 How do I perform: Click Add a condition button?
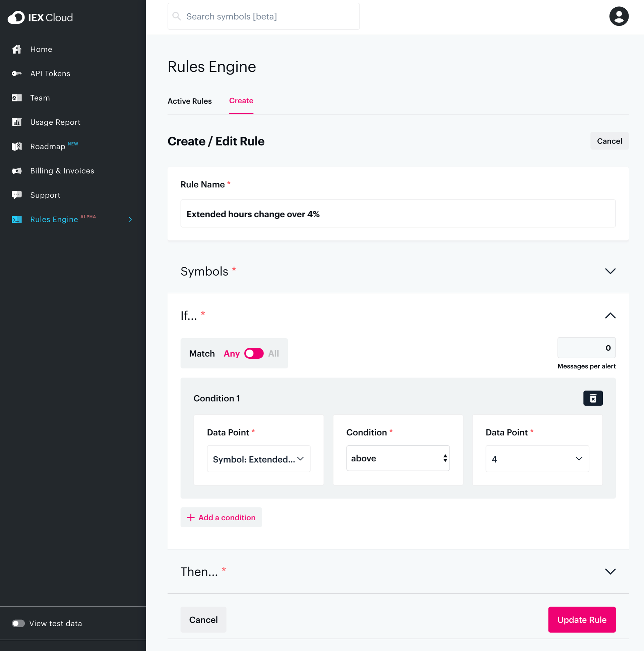(221, 517)
